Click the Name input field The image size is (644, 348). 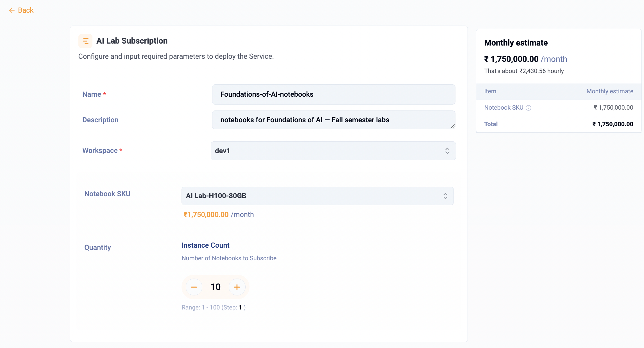click(334, 94)
